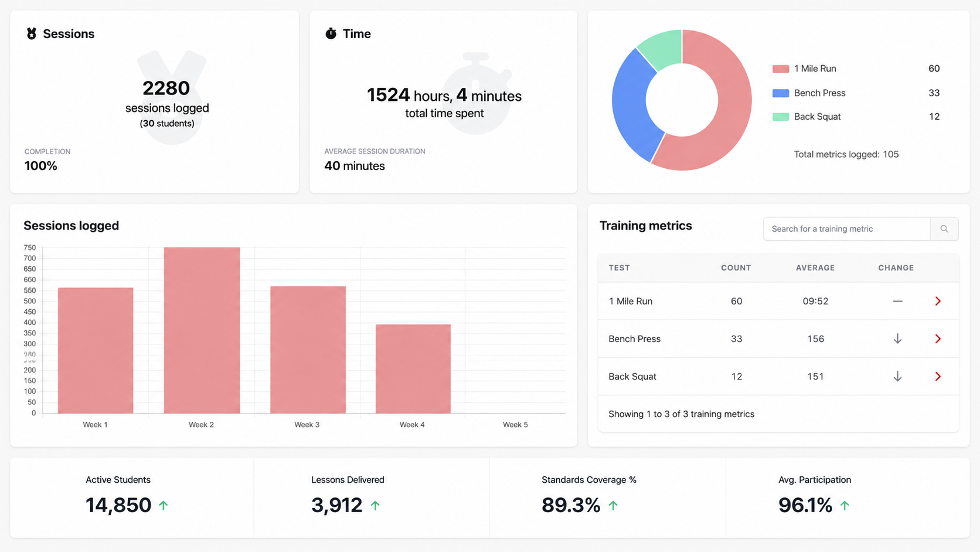Click the 09:52 average value
The width and height of the screenshot is (980, 552).
click(815, 301)
